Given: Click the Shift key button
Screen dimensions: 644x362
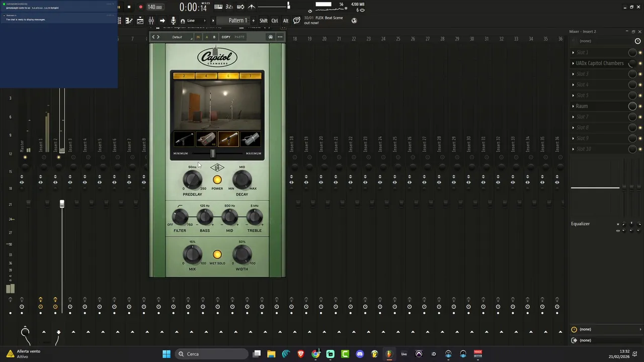Looking at the screenshot, I should pos(264,21).
